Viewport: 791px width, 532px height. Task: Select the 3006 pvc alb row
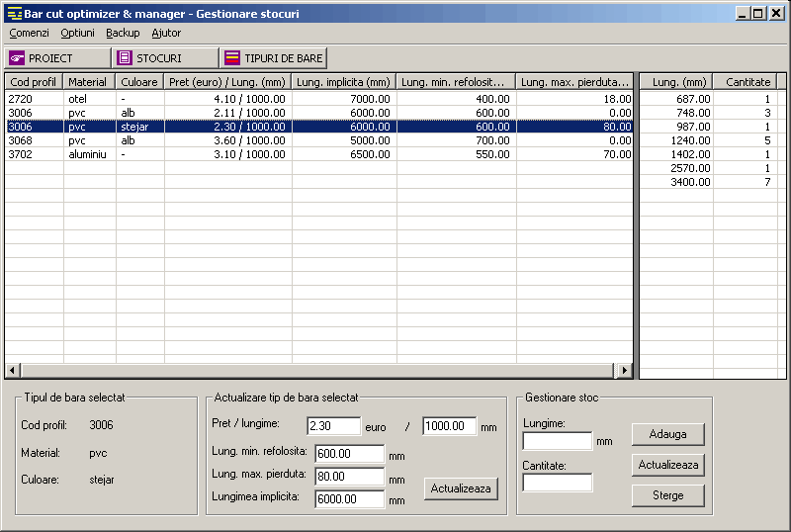click(318, 113)
